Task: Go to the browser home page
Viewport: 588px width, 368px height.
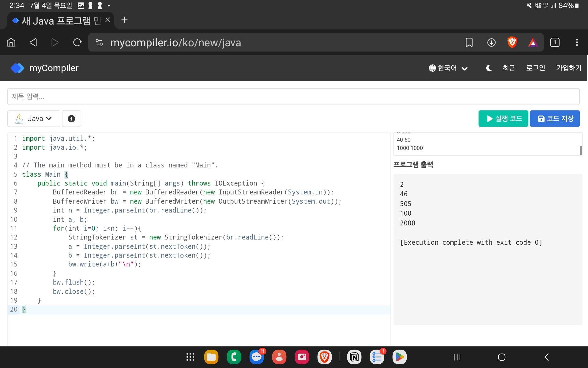Action: [x=11, y=42]
